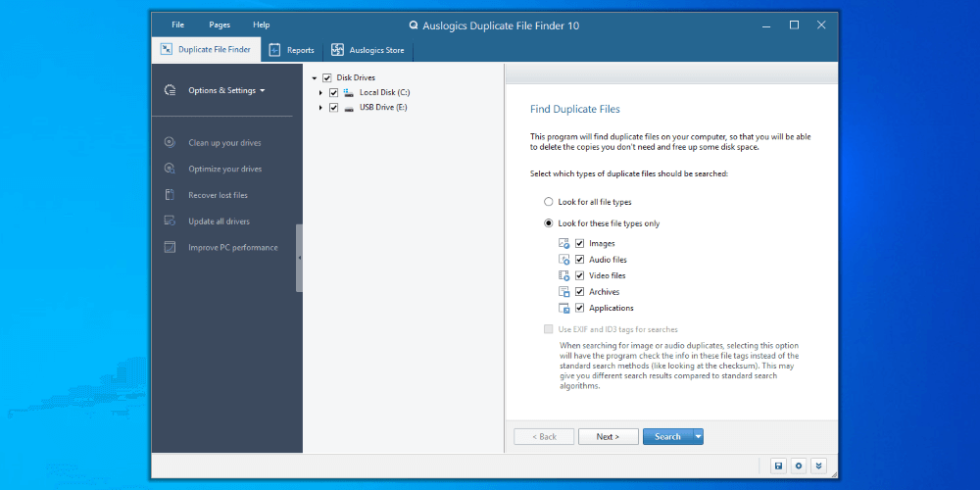Click the Audio files label text
The height and width of the screenshot is (490, 980).
point(609,260)
